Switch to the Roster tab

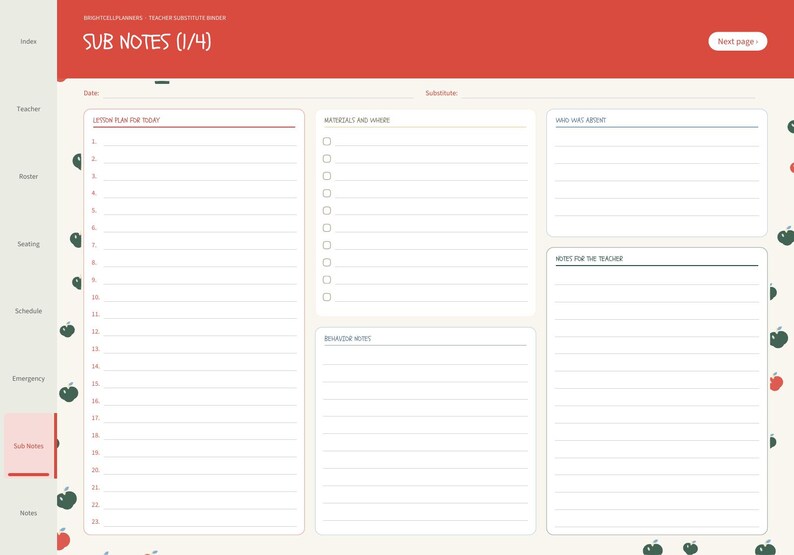[x=28, y=176]
